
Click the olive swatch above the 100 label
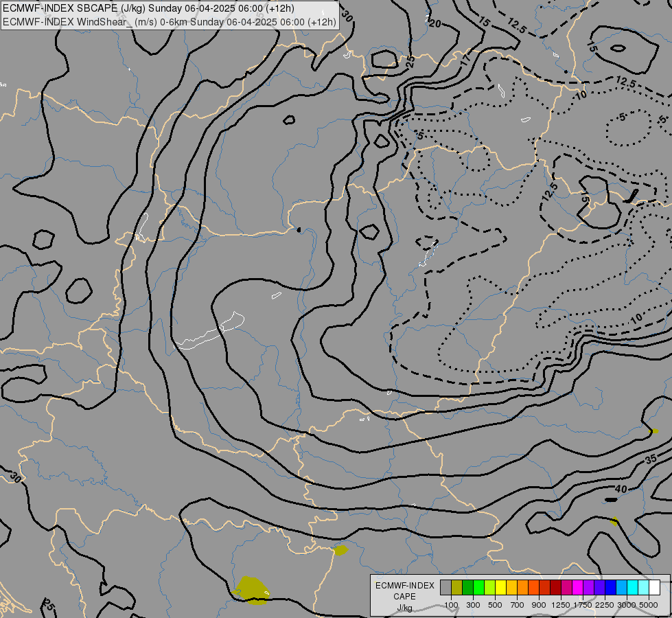pyautogui.click(x=457, y=587)
